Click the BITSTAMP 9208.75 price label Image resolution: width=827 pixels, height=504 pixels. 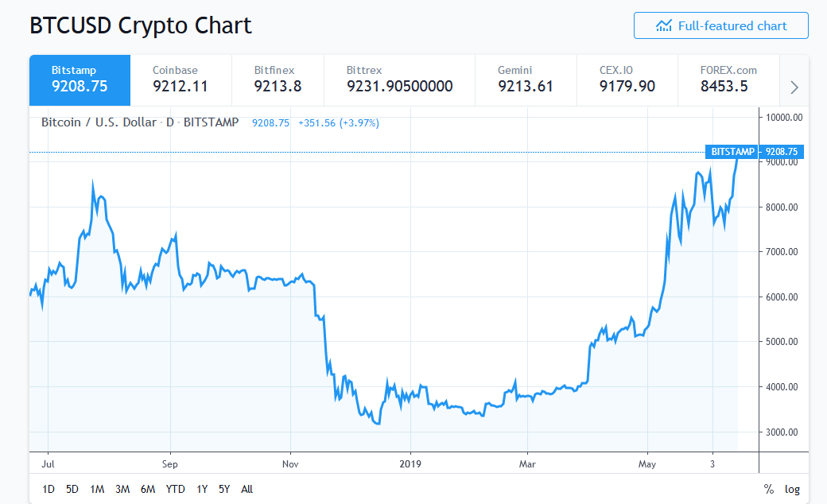click(754, 151)
